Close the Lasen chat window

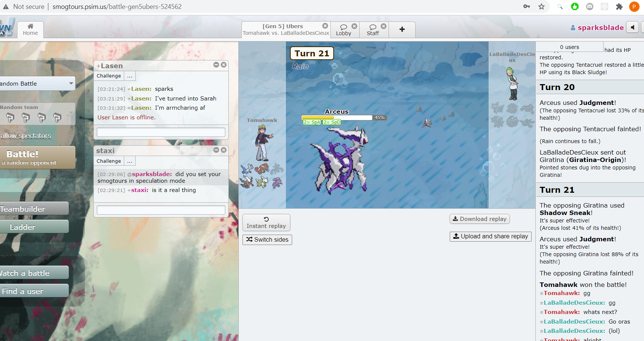tap(224, 64)
